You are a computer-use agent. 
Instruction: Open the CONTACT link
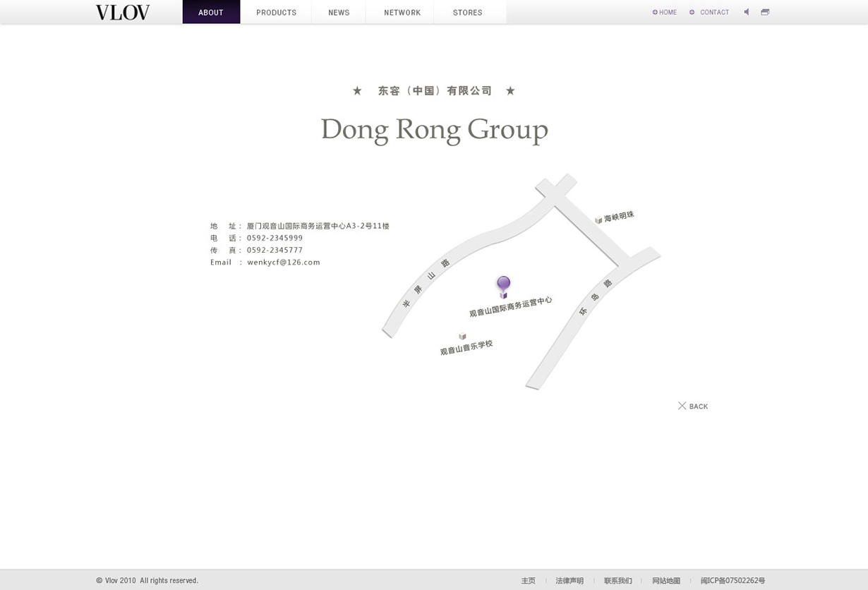pyautogui.click(x=715, y=12)
